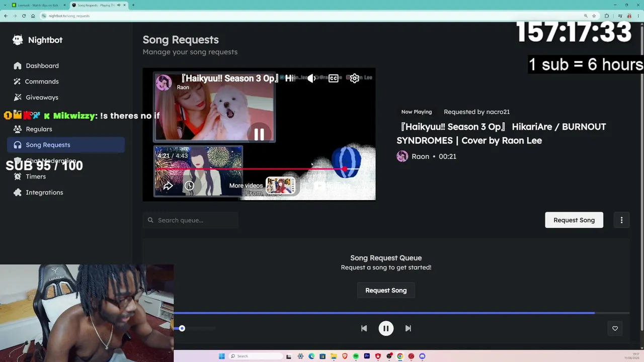
Task: Open Discord from the taskbar
Action: pos(422,356)
